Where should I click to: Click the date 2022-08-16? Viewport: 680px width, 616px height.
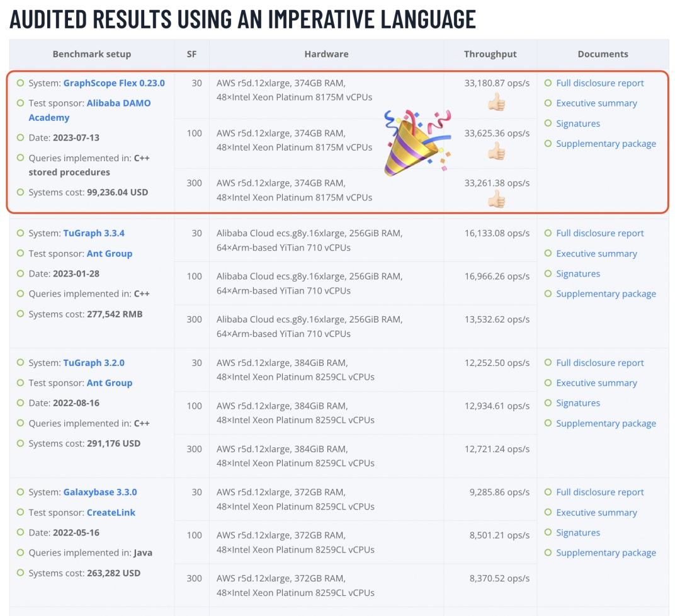(76, 403)
